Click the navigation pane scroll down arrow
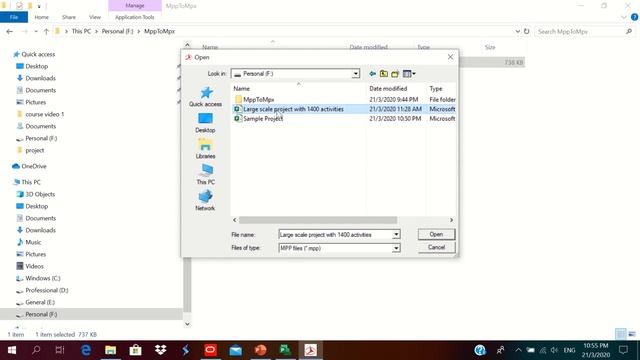Image resolution: width=640 pixels, height=360 pixels. click(187, 324)
